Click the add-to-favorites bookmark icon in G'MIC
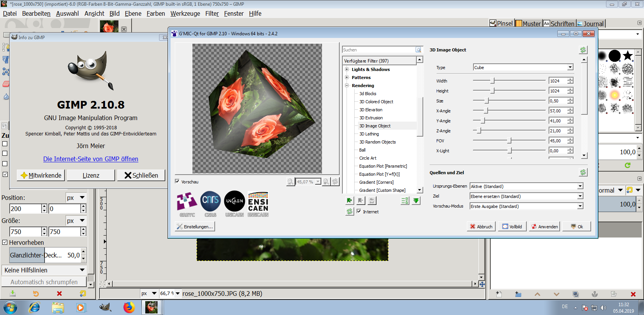 tap(349, 201)
